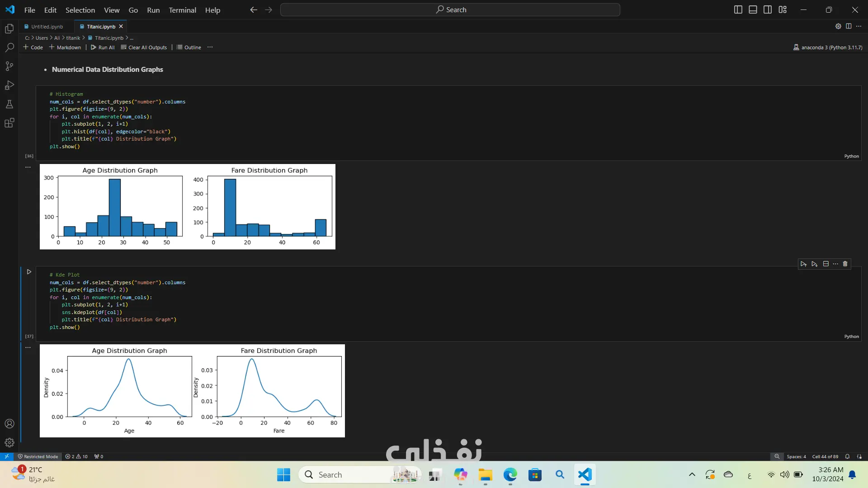Toggle the secondary side bar layout
The height and width of the screenshot is (488, 868).
[x=768, y=9]
